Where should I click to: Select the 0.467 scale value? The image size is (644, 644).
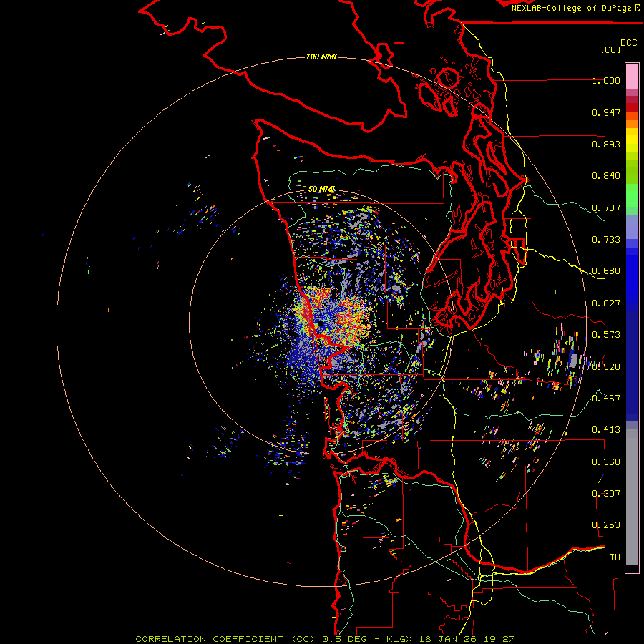click(x=606, y=399)
